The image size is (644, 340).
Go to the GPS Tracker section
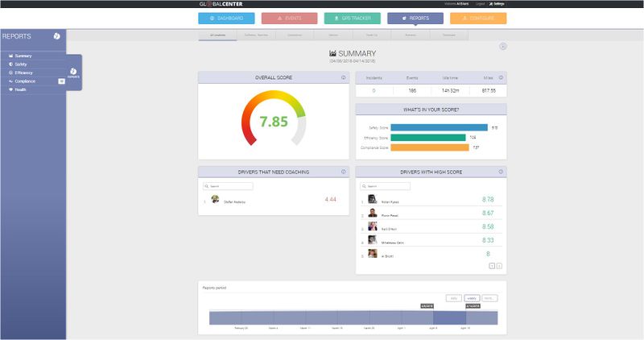(x=353, y=19)
